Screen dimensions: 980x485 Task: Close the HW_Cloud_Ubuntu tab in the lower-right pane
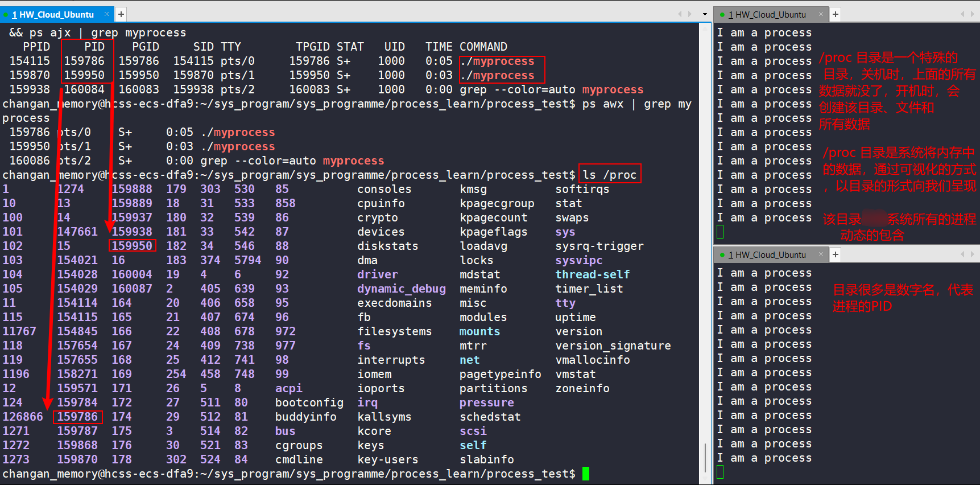point(821,254)
